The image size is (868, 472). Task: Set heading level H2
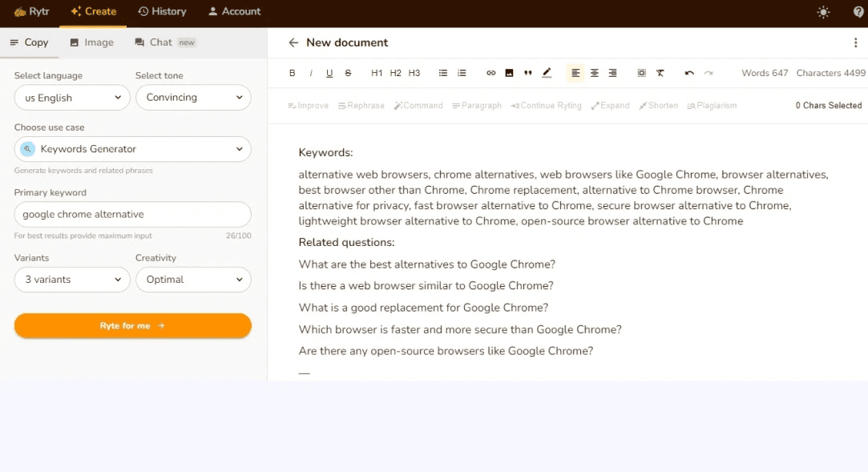coord(395,73)
